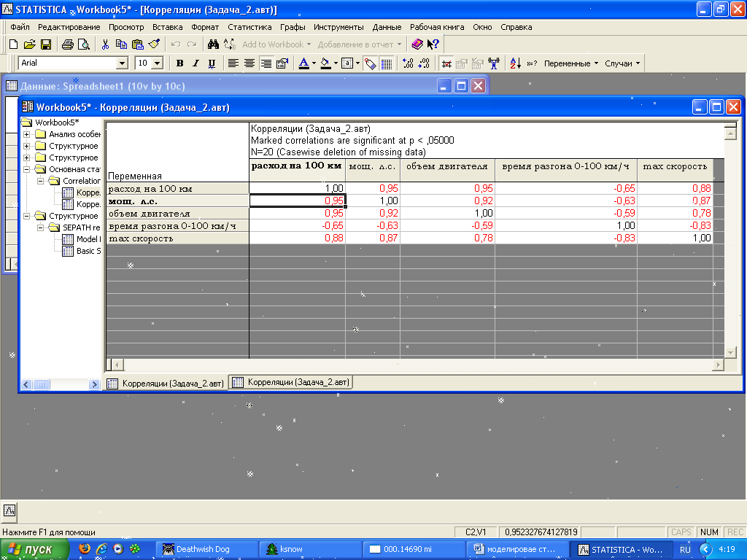Toggle the Selection Conditions red-check icon
Screen dimensions: 747x560
pos(446,63)
